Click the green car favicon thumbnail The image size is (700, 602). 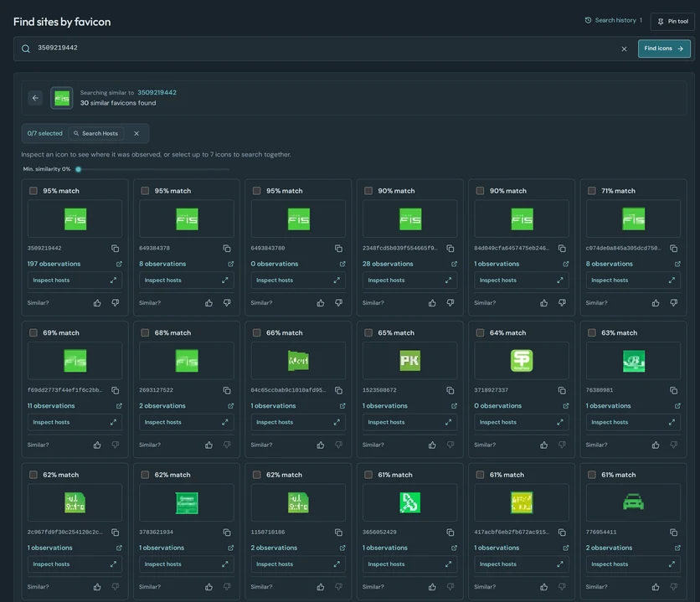pos(633,502)
